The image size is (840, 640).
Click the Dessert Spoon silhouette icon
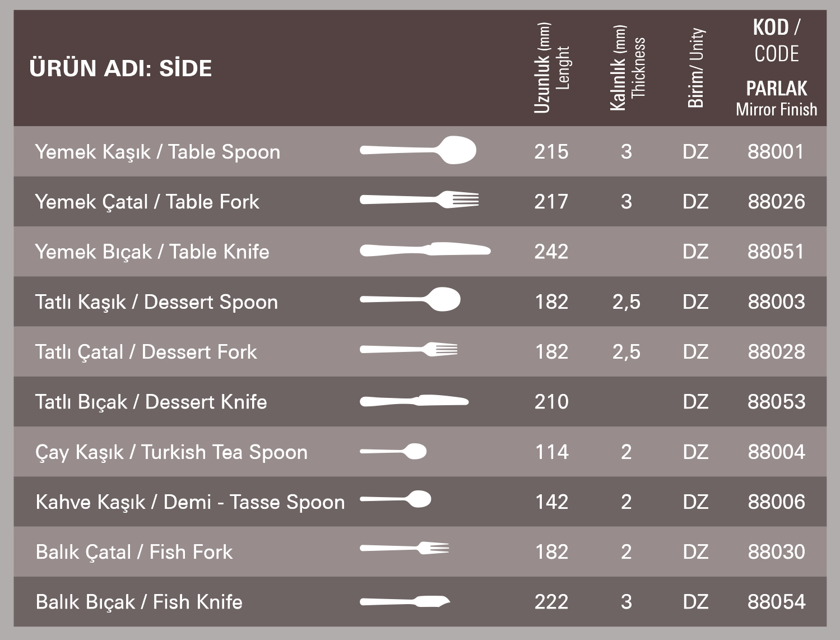pyautogui.click(x=410, y=299)
